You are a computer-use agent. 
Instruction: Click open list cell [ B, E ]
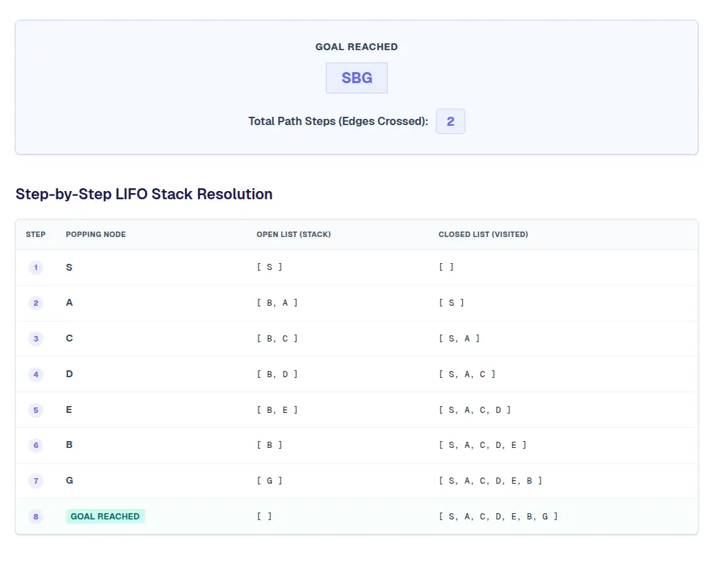277,410
